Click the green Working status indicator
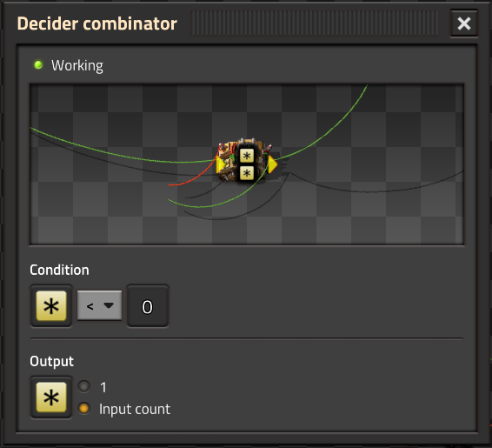Screen dimensions: 492x448 (38, 65)
